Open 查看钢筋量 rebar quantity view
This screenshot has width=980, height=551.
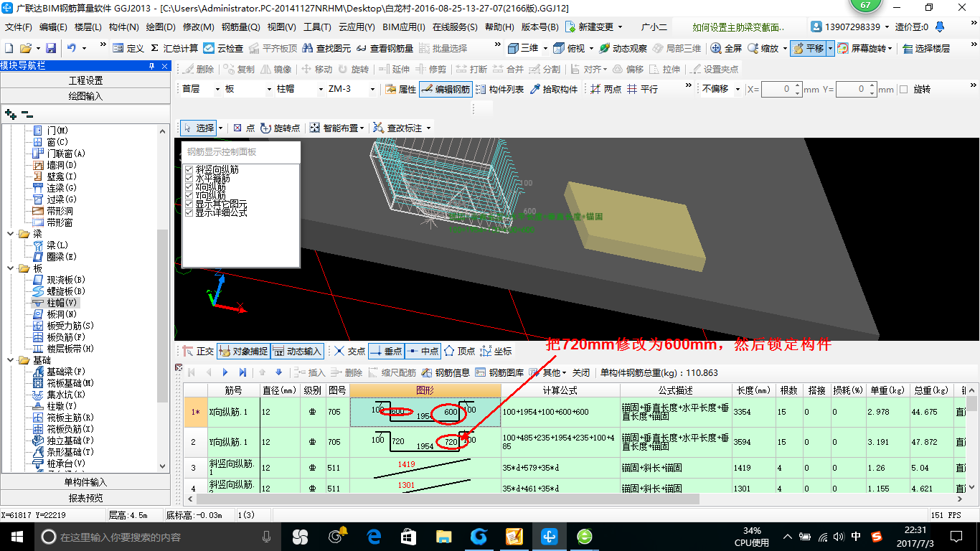pos(385,48)
